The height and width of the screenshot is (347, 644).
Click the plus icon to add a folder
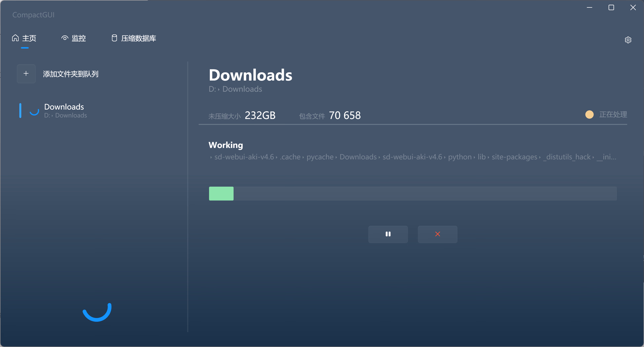26,74
